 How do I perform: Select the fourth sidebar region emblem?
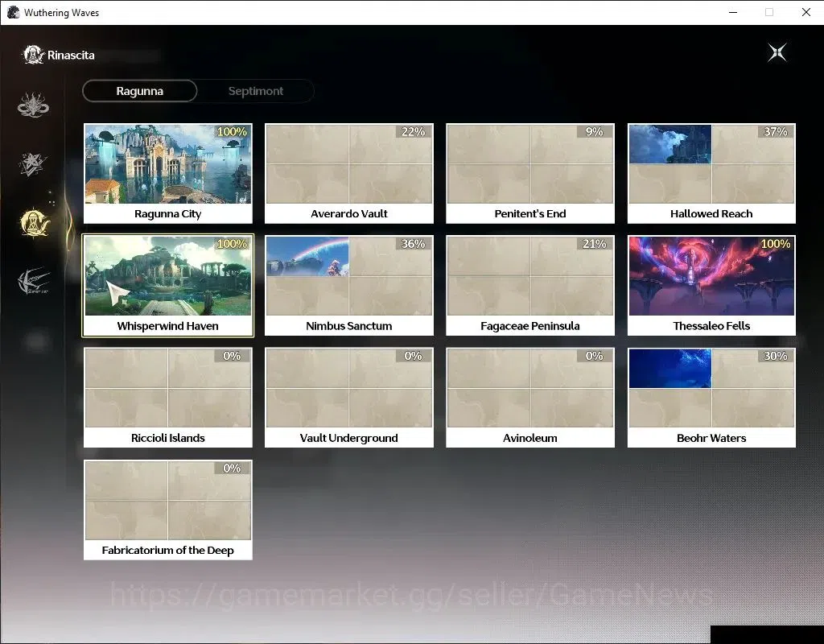pyautogui.click(x=34, y=281)
